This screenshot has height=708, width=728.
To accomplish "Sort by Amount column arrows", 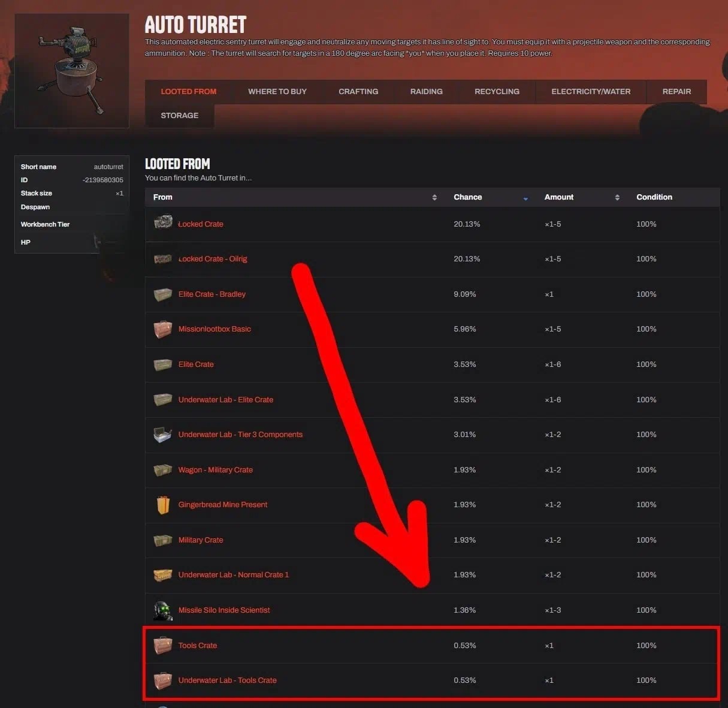I will pyautogui.click(x=617, y=197).
